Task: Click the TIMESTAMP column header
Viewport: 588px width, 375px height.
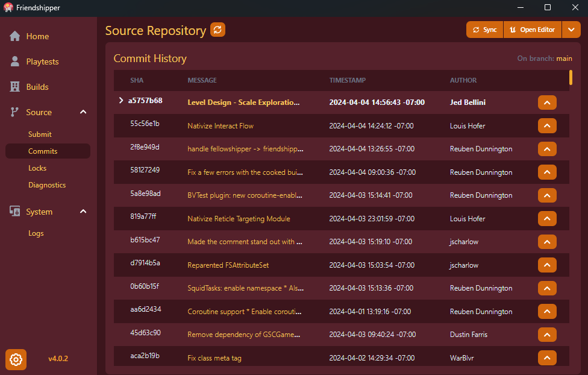Action: (348, 80)
